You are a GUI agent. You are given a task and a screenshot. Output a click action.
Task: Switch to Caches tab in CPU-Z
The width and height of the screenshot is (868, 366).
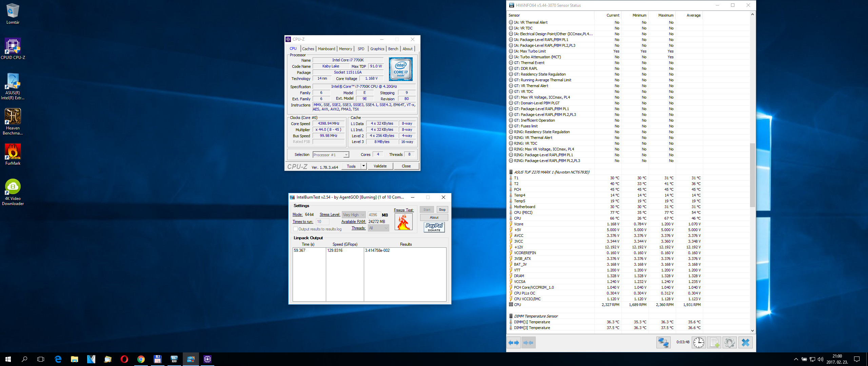click(308, 49)
